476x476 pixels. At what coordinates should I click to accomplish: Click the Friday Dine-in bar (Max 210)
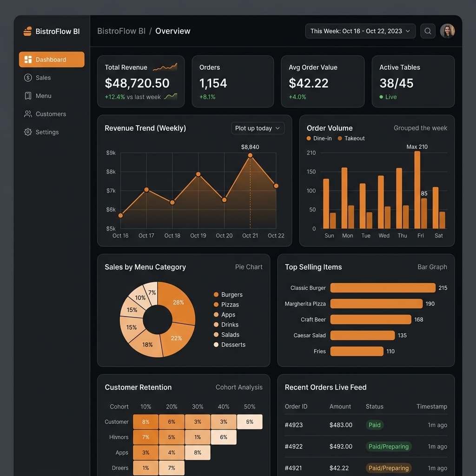point(417,190)
